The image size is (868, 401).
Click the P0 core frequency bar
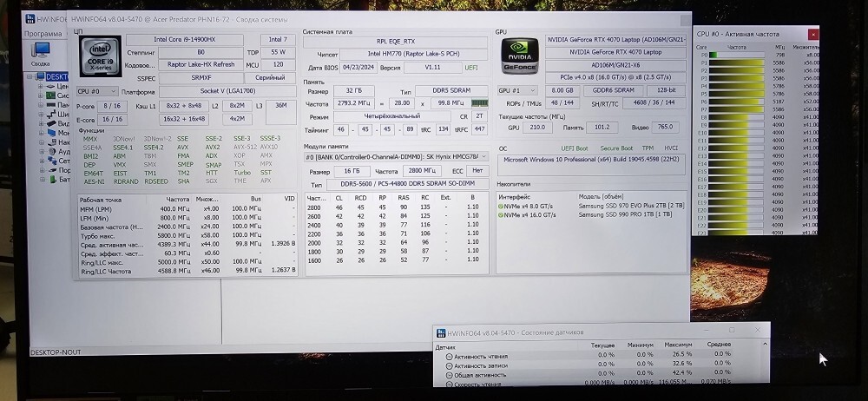pos(736,56)
